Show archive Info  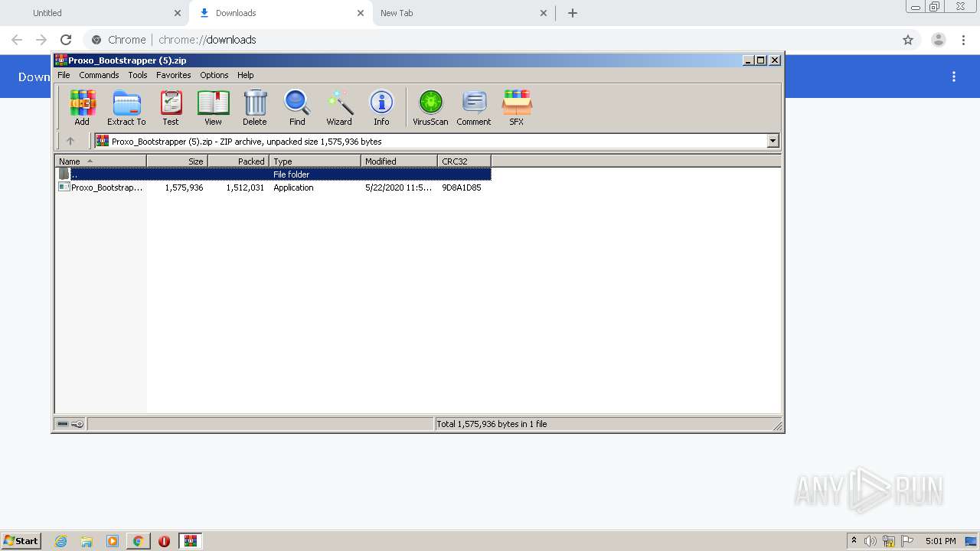tap(381, 107)
